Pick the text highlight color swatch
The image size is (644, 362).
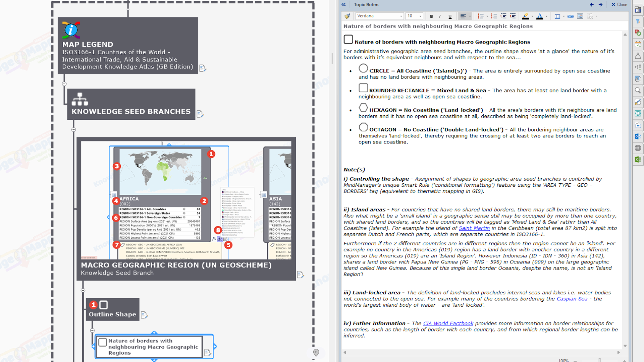(525, 16)
